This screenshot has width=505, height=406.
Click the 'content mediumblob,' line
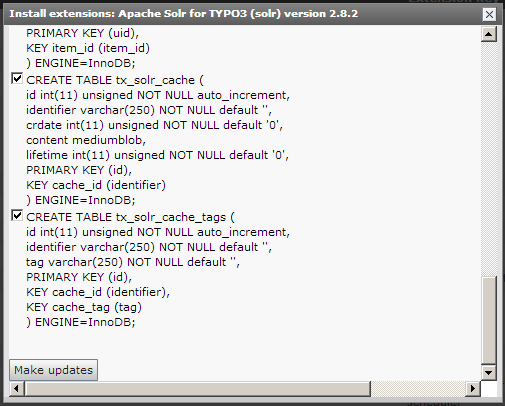pos(86,140)
